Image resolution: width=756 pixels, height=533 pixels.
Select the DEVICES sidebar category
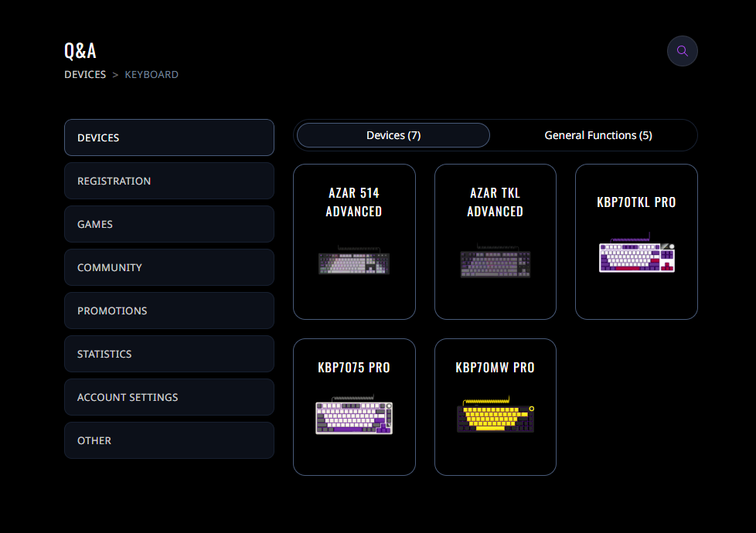[169, 137]
